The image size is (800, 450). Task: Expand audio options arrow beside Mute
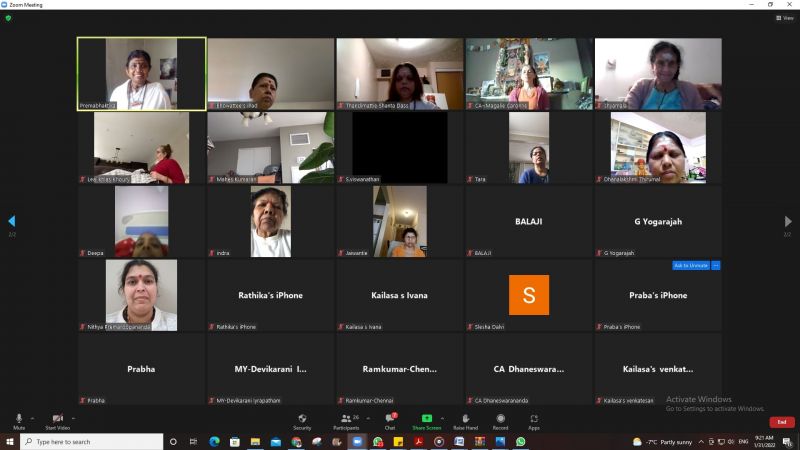pos(32,417)
